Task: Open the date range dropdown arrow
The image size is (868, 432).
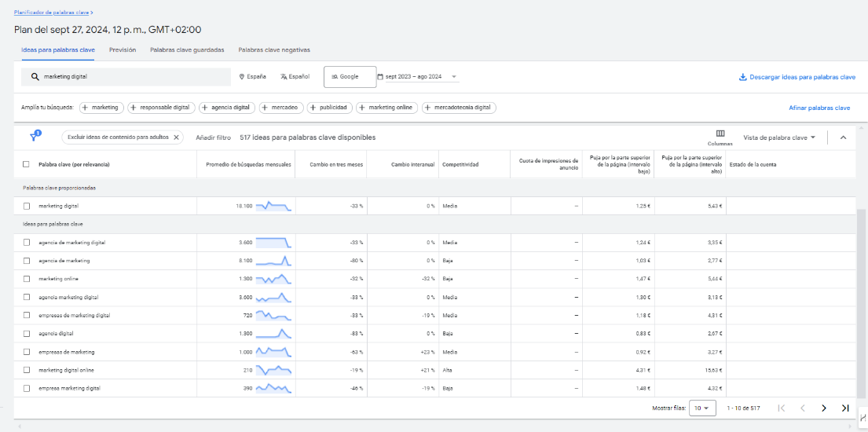Action: [454, 77]
